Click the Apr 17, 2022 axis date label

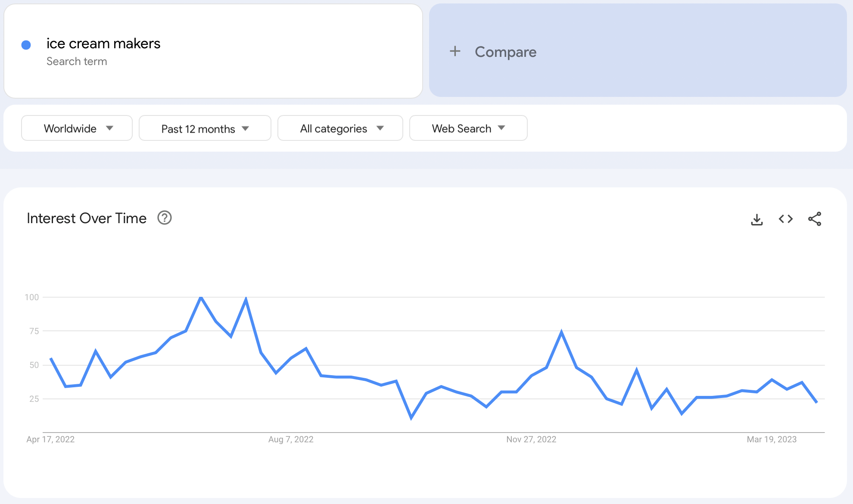tap(50, 439)
